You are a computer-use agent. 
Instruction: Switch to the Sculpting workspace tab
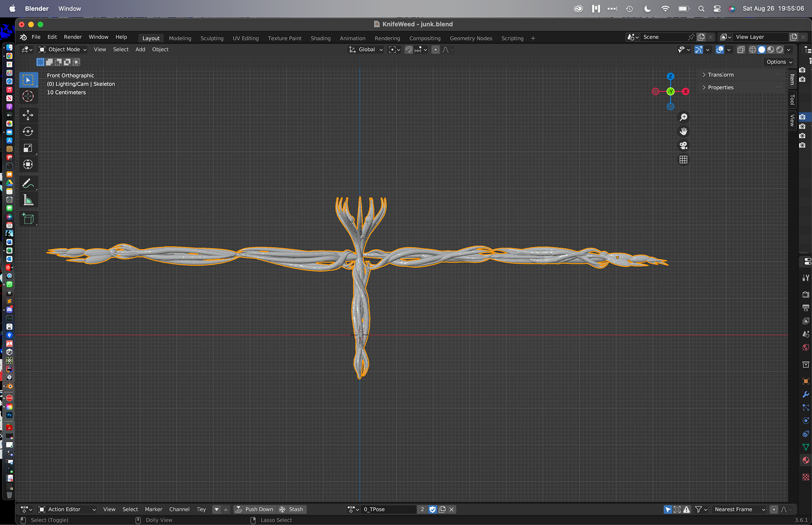212,38
